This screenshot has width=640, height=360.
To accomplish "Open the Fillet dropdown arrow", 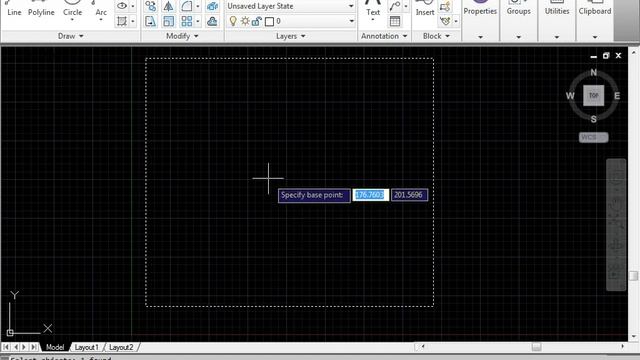I will pyautogui.click(x=198, y=6).
